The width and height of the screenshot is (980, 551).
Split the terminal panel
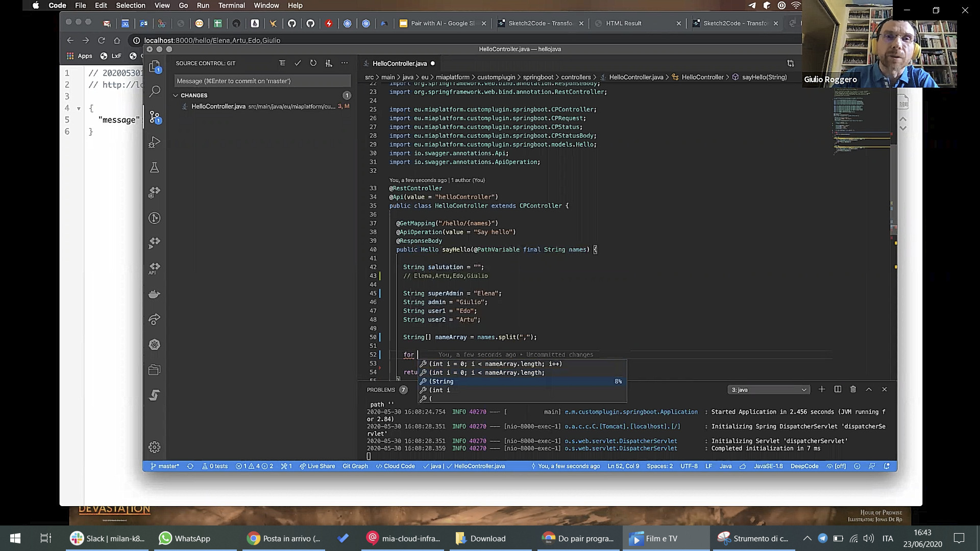click(838, 389)
